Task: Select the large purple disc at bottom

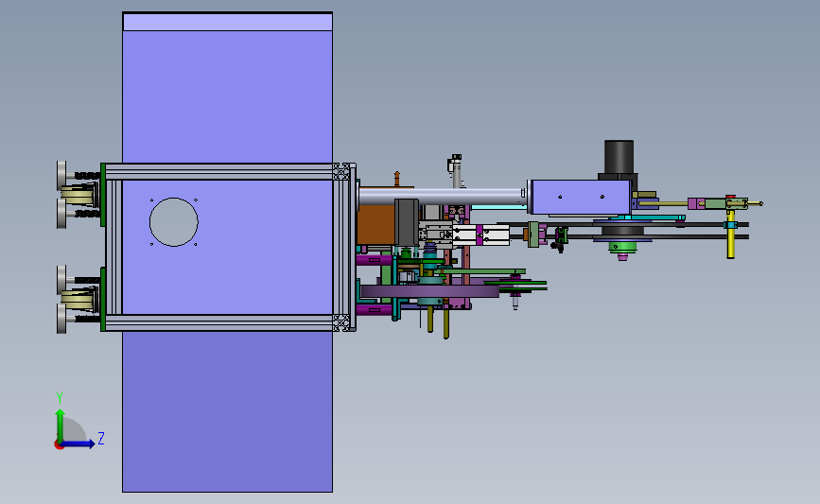Action: click(x=430, y=291)
